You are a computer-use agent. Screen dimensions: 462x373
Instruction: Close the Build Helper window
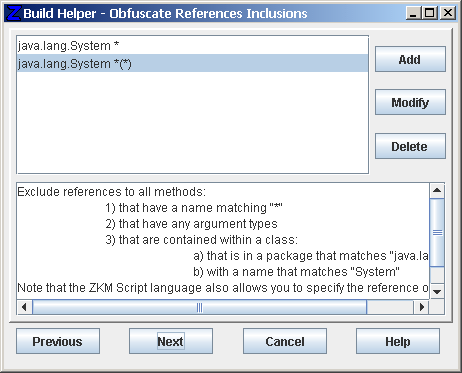pyautogui.click(x=448, y=13)
